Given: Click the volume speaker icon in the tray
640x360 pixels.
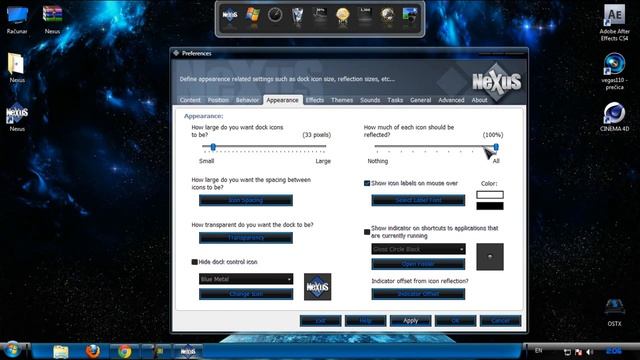Looking at the screenshot, I should pyautogui.click(x=589, y=352).
